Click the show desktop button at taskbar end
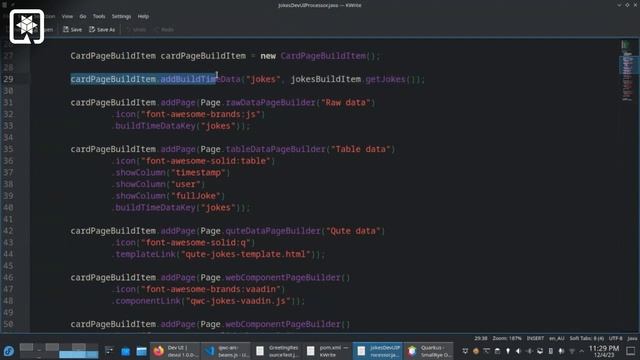The height and width of the screenshot is (360, 640). coord(631,351)
